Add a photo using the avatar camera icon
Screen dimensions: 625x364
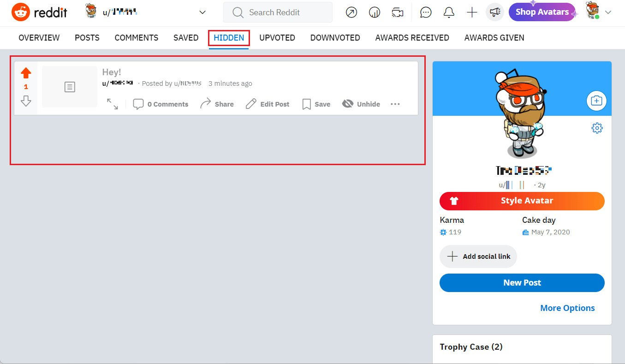click(x=596, y=101)
